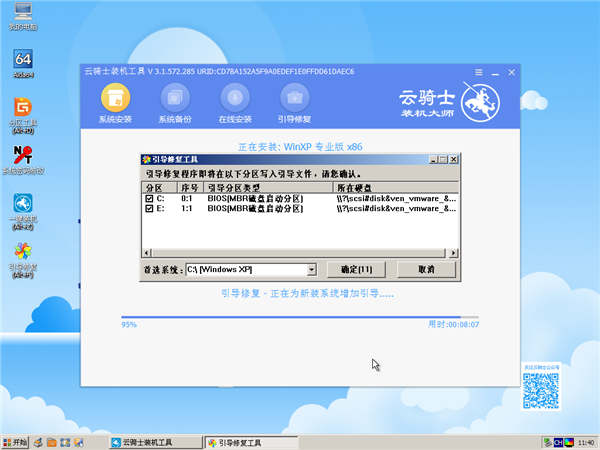The image size is (600, 450).
Task: Open the folder quick launch icon
Action: tap(51, 443)
